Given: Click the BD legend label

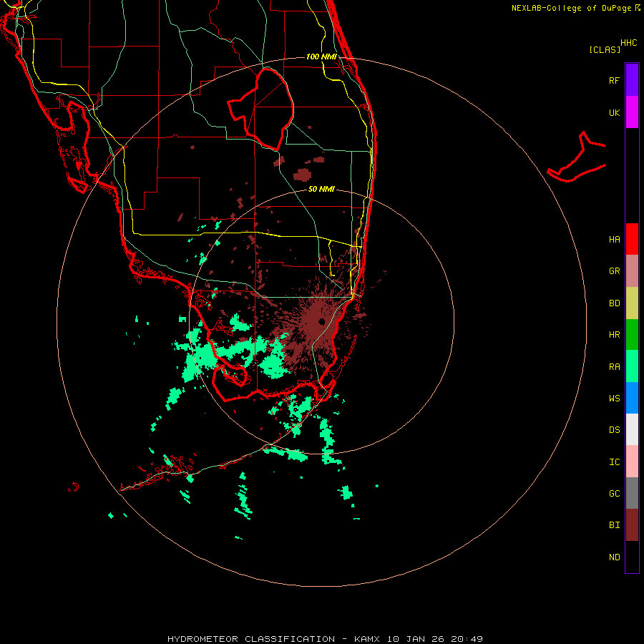Looking at the screenshot, I should click(x=614, y=303).
